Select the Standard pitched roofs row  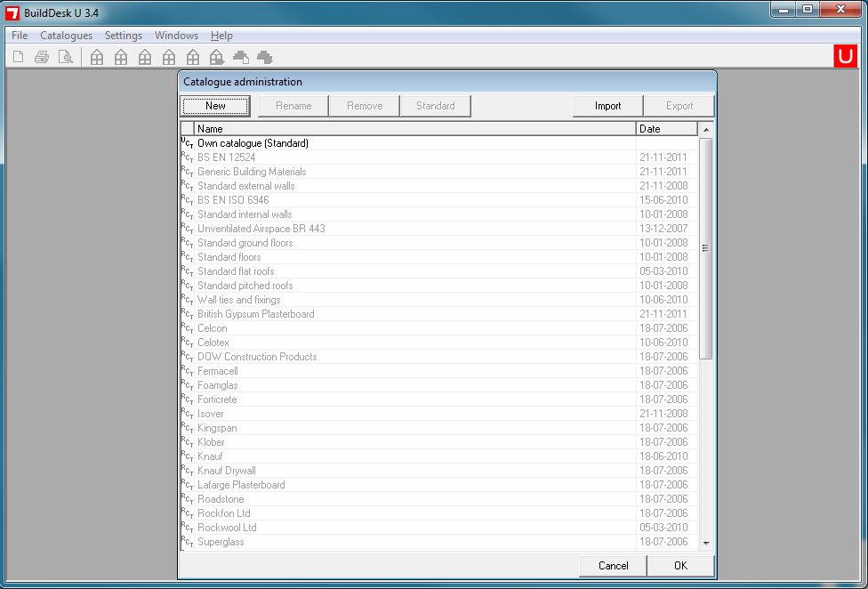(439, 286)
